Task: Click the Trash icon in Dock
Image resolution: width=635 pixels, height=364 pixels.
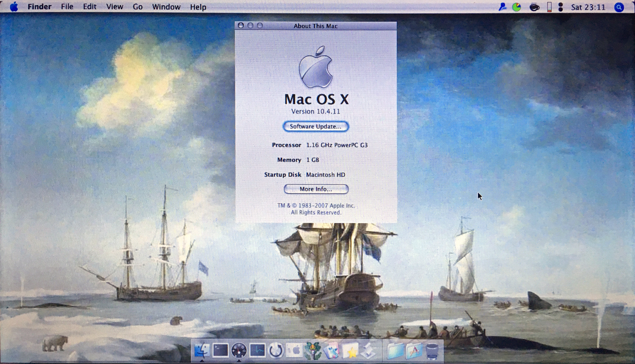Action: coord(432,351)
